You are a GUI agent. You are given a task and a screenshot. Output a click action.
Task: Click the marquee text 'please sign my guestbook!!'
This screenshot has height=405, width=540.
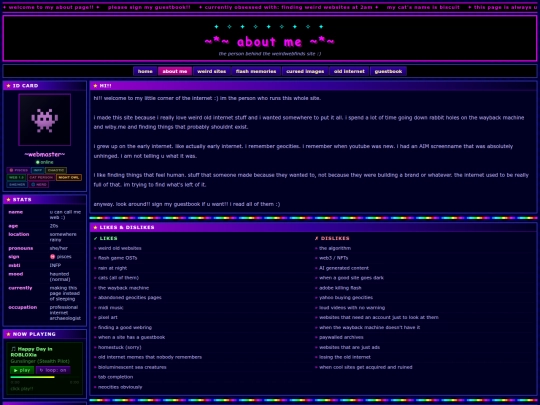click(149, 7)
